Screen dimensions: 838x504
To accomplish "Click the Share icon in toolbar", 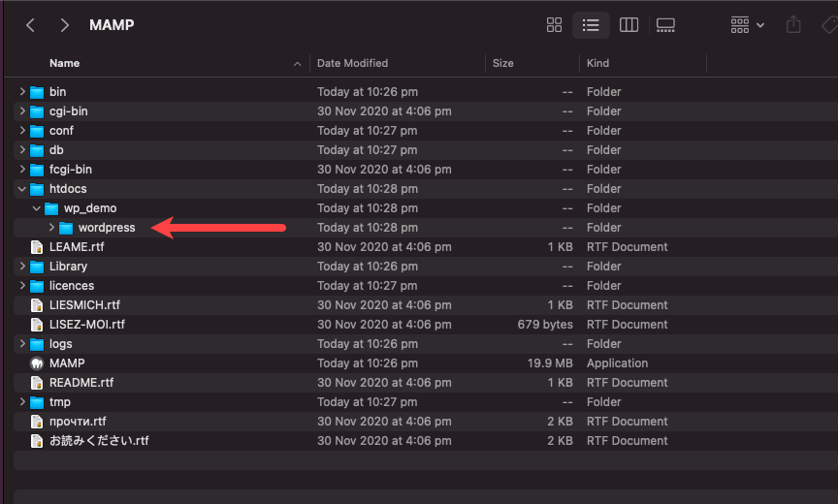I will click(x=793, y=24).
